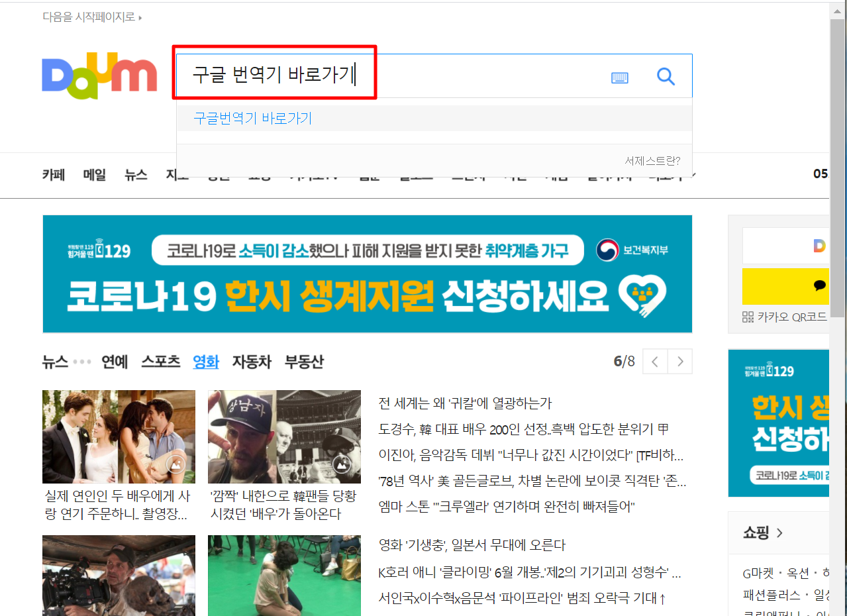Select suggestion 구글번역기 바로가기
Image resolution: width=847 pixels, height=616 pixels.
tap(434, 119)
